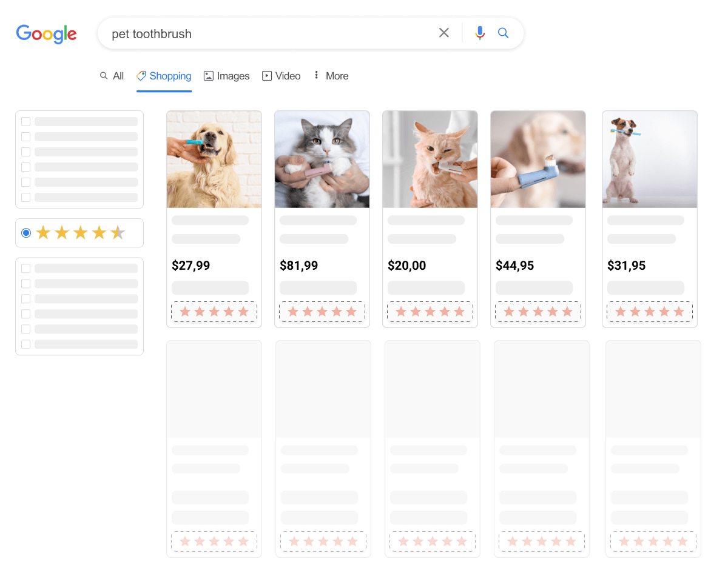Viewport: 728px width, 576px height.
Task: Select the 4.5-star rating radio button
Action: [26, 233]
